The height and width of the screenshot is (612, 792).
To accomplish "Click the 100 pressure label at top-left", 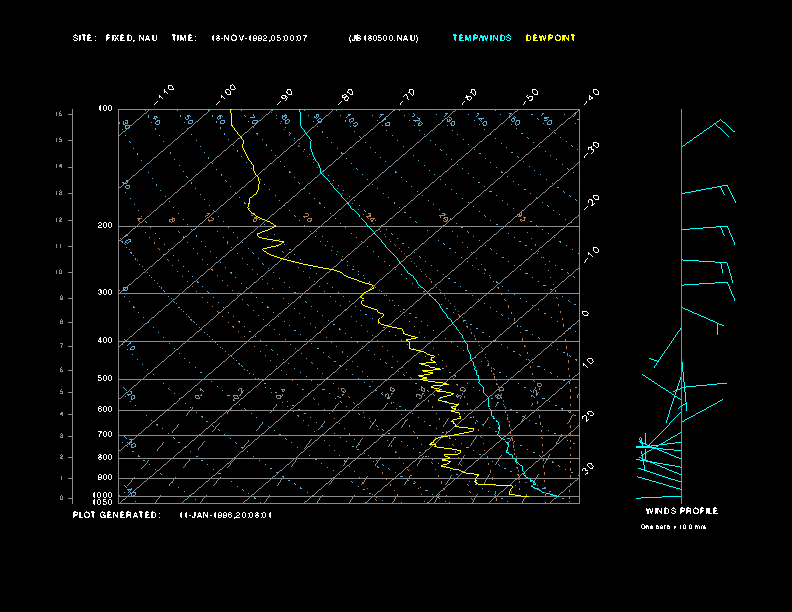I will click(105, 108).
